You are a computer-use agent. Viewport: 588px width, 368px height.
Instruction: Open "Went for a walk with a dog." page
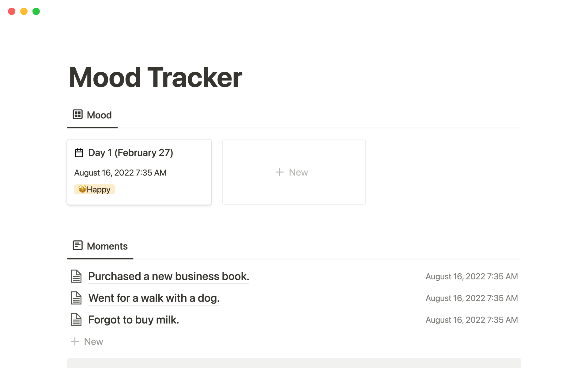(x=154, y=298)
